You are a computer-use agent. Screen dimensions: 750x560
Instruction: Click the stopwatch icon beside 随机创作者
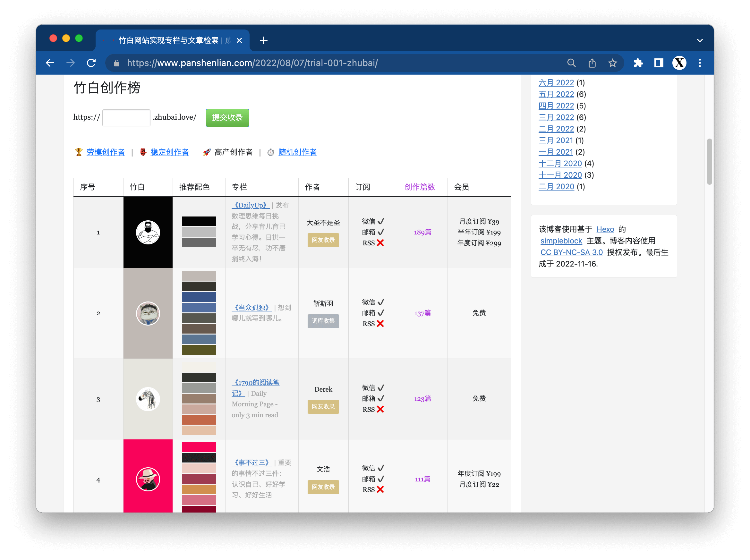(x=270, y=153)
